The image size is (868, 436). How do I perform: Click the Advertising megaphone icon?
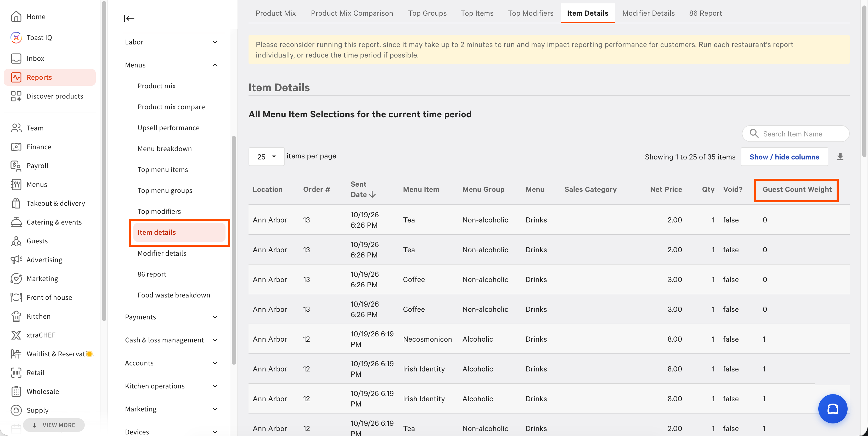pos(16,260)
